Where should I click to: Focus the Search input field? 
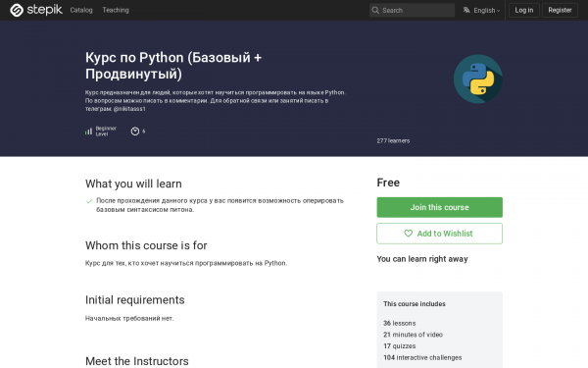tap(413, 10)
